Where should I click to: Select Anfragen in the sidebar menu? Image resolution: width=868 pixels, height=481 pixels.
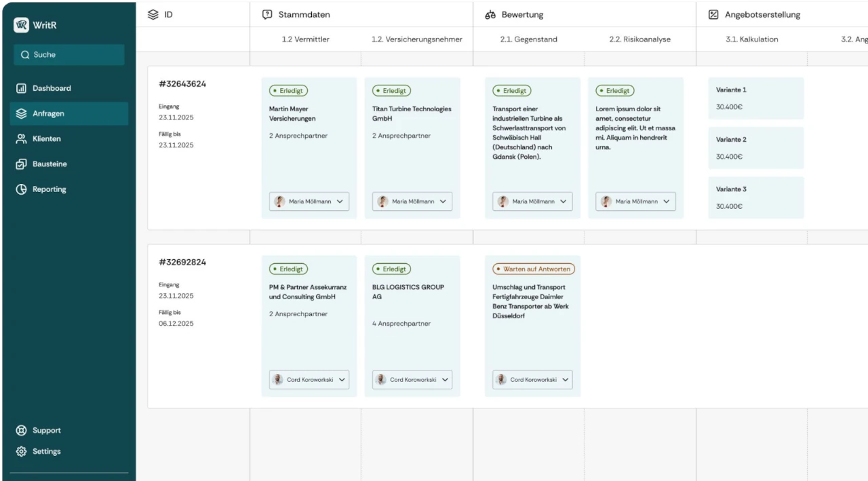pos(68,113)
